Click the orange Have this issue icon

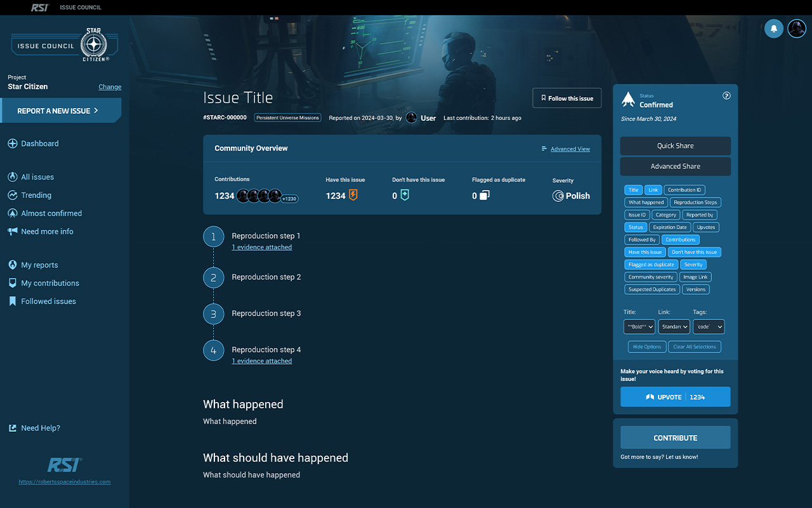pos(353,196)
